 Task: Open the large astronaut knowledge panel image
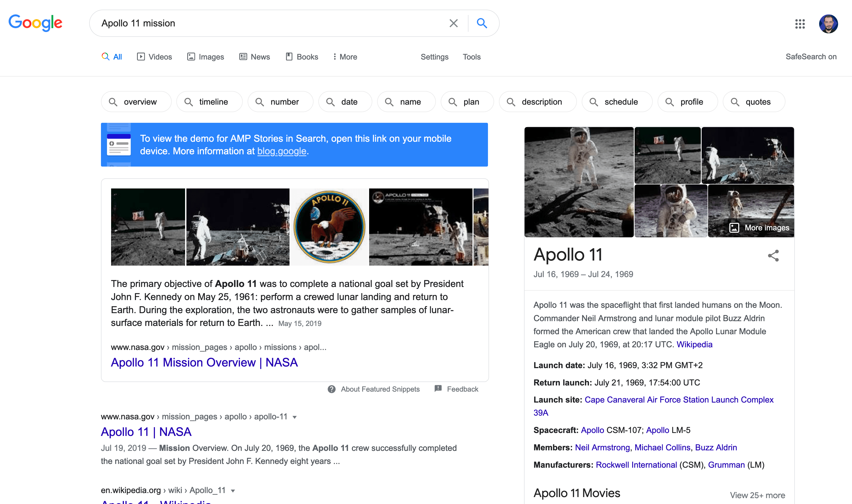pyautogui.click(x=579, y=182)
